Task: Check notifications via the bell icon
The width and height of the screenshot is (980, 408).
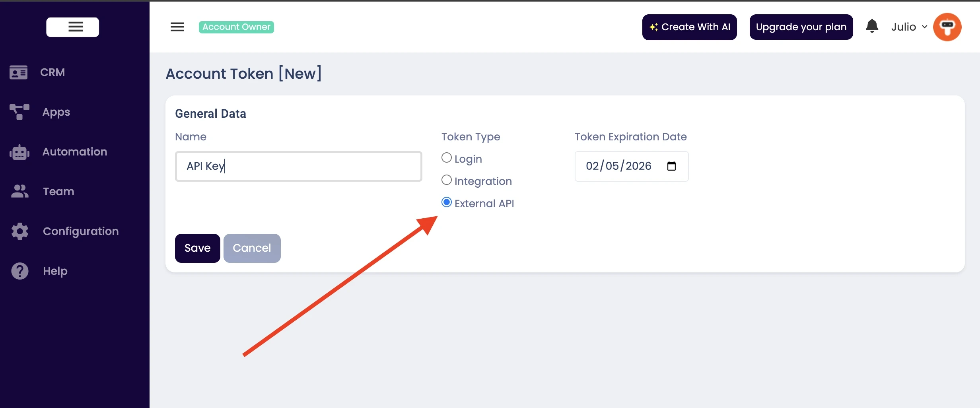Action: coord(872,26)
